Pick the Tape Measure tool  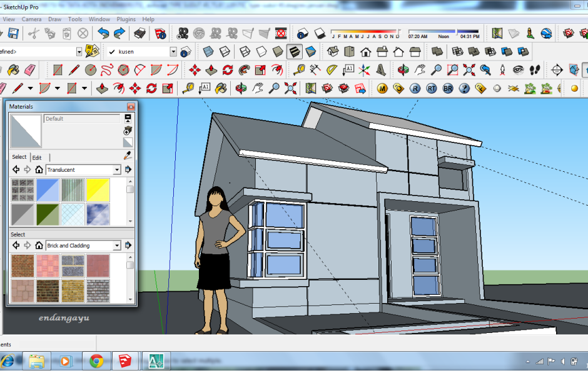pyautogui.click(x=300, y=70)
